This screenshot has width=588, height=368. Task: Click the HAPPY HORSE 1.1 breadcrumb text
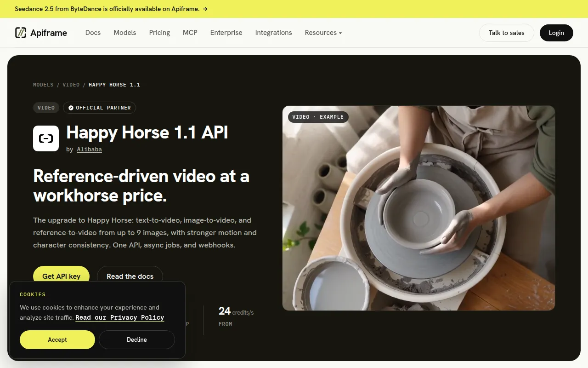[x=114, y=85]
